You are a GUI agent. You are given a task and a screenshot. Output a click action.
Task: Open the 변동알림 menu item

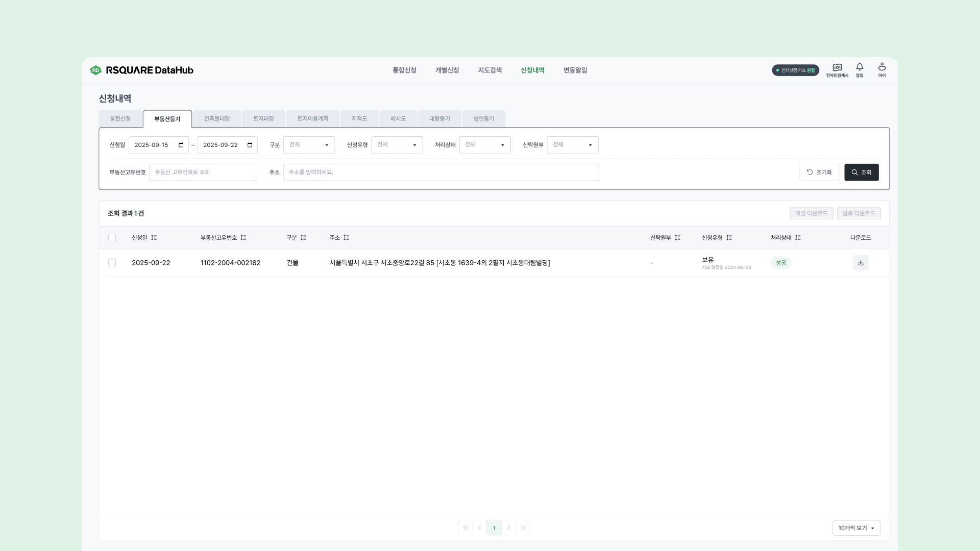pyautogui.click(x=575, y=70)
